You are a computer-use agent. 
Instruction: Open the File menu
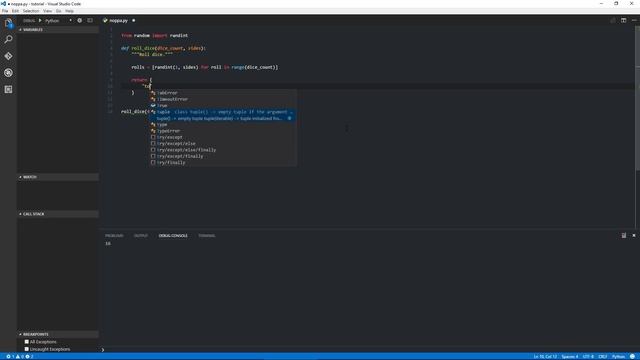5,11
